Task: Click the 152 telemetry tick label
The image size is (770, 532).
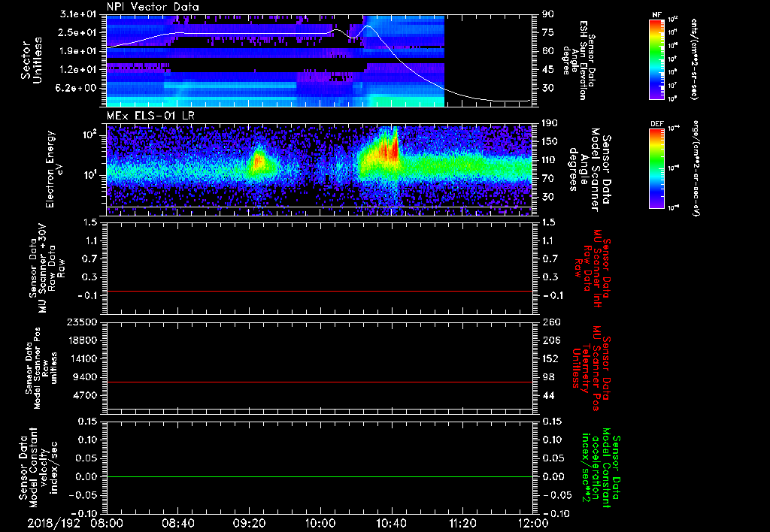Action: [x=550, y=358]
